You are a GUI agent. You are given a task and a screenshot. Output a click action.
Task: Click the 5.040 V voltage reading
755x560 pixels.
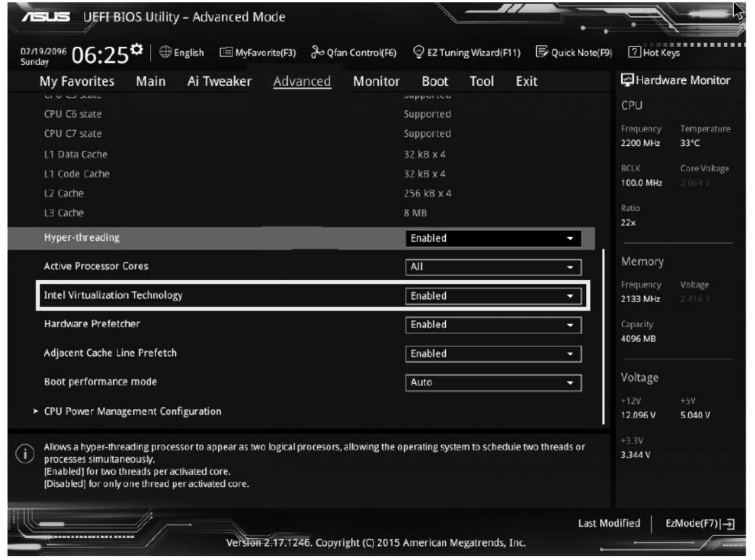[695, 415]
